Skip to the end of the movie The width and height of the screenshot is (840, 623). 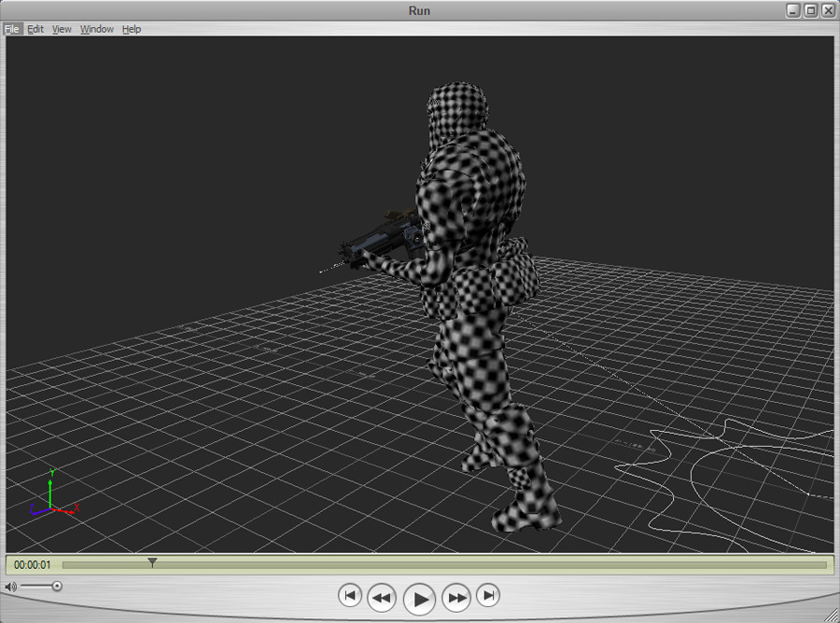488,595
